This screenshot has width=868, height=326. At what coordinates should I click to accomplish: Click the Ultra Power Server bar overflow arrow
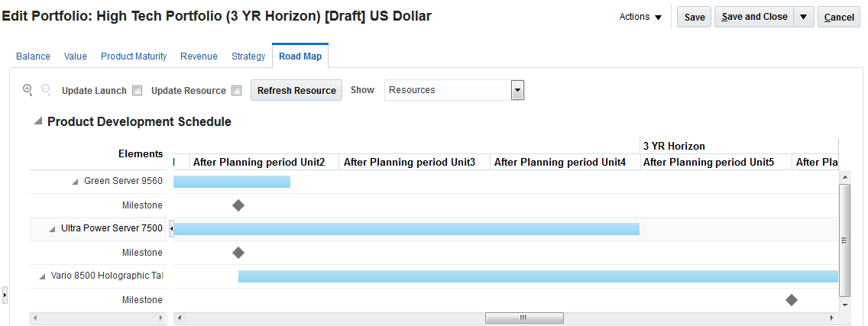171,228
